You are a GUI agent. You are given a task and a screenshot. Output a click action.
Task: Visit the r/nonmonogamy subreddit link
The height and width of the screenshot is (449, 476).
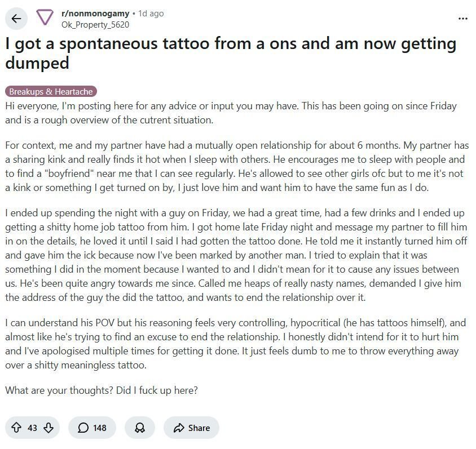93,13
